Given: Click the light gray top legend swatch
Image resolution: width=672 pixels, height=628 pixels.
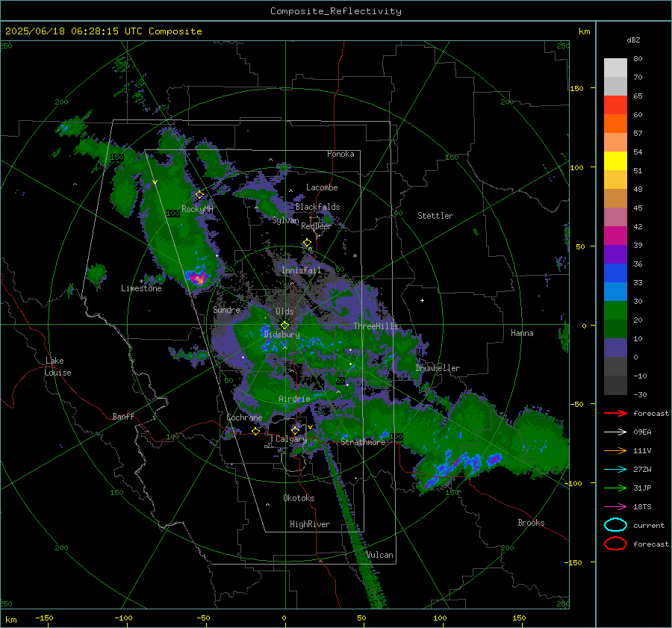Looking at the screenshot, I should pos(615,68).
